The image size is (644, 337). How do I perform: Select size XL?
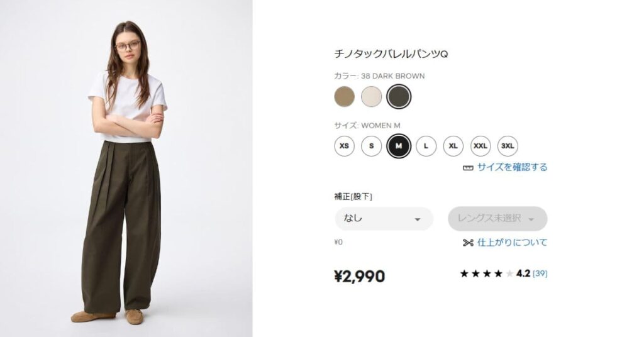click(x=453, y=146)
